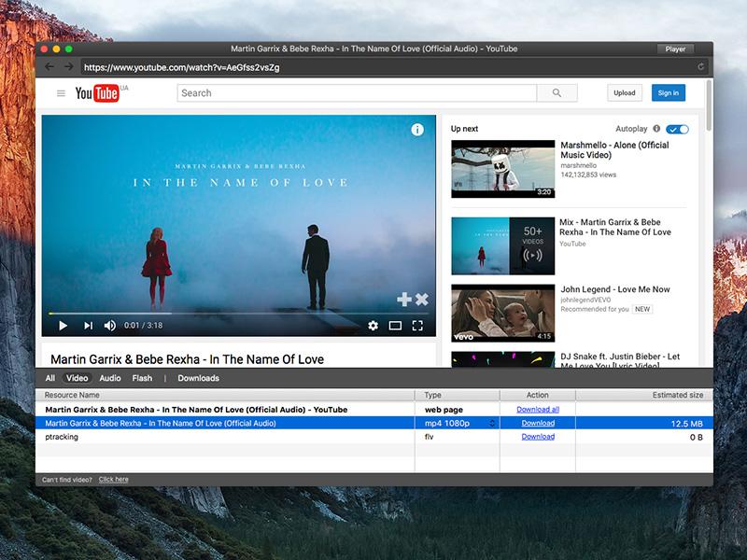Open 'John Legend - Love Me Now' title

point(615,289)
